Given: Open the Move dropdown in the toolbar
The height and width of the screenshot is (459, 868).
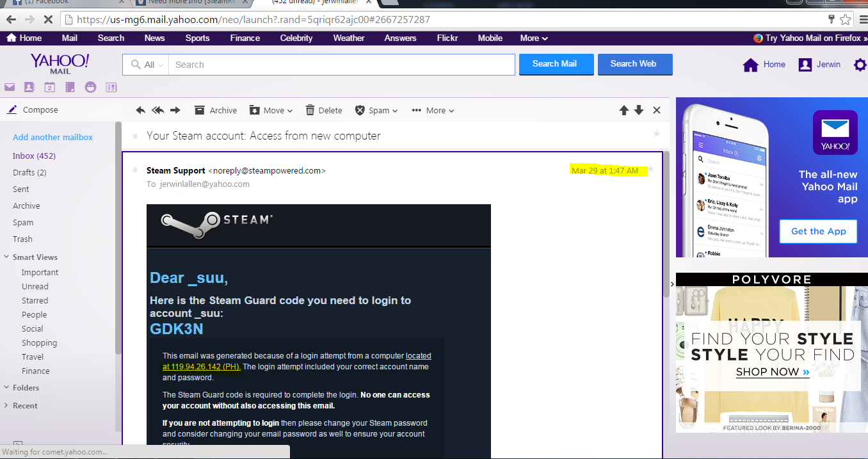Looking at the screenshot, I should (x=271, y=110).
